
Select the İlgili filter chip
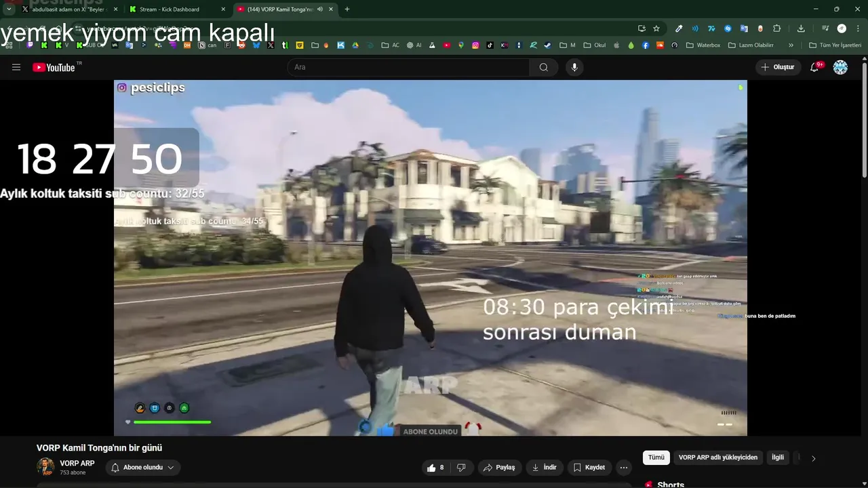click(778, 457)
